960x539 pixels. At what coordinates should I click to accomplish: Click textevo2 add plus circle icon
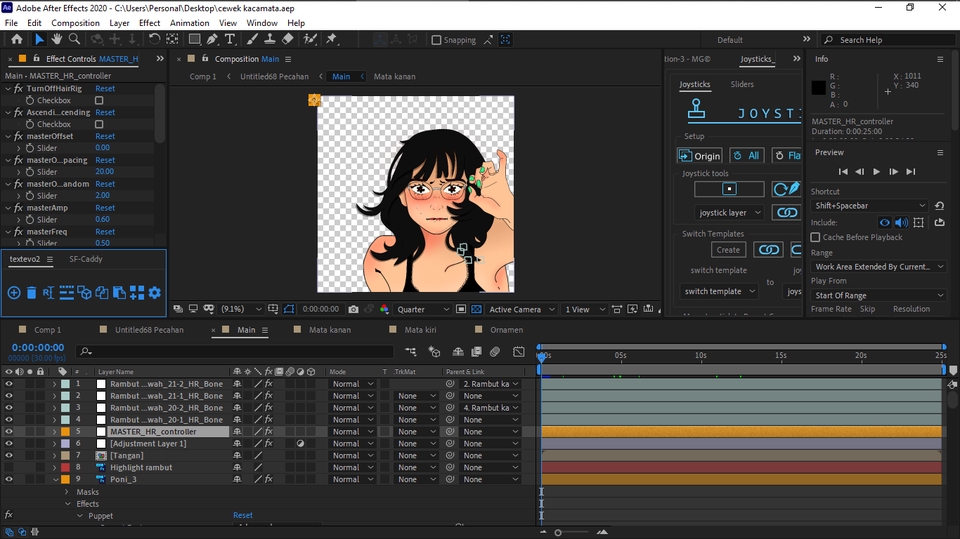click(x=13, y=293)
